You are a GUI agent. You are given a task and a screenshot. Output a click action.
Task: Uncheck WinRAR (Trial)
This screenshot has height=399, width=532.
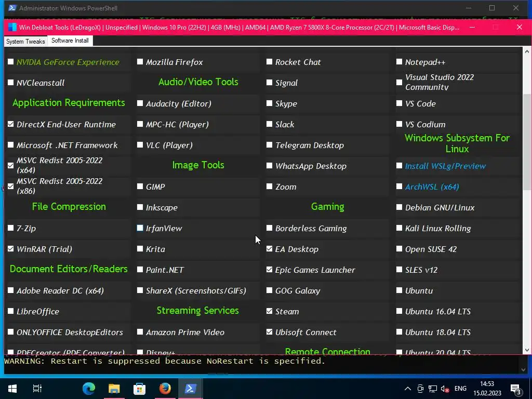11,249
